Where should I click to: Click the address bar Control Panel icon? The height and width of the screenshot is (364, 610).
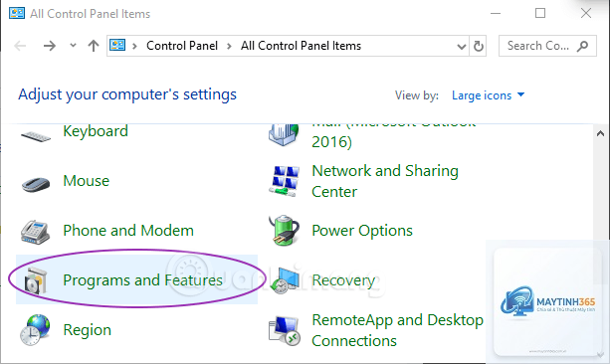[x=117, y=45]
